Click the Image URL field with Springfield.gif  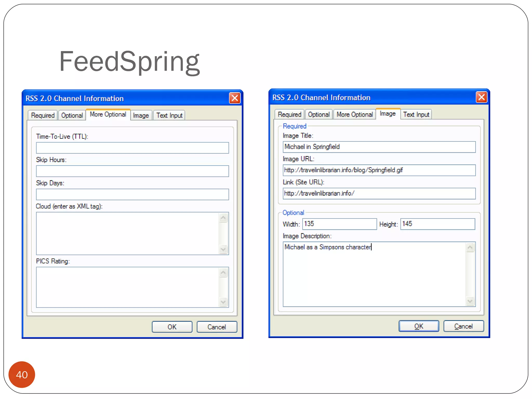coord(379,170)
